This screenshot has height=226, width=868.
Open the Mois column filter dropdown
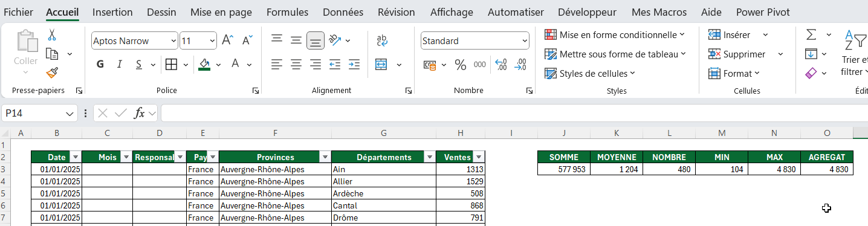[126, 157]
